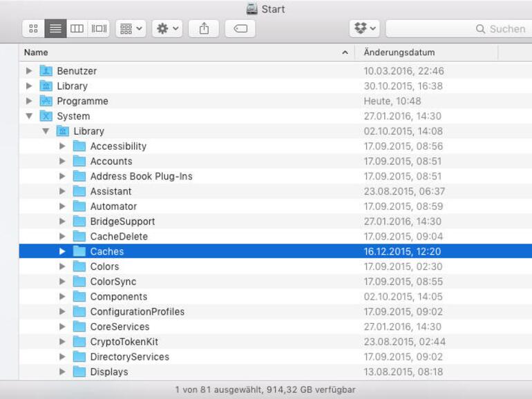Click the Share toolbar button
The height and width of the screenshot is (399, 532).
click(204, 28)
